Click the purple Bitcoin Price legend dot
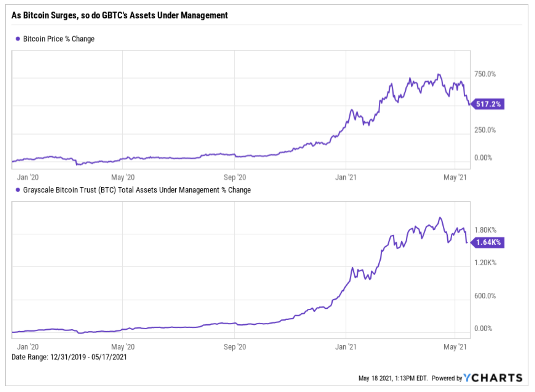The image size is (535, 392). (18, 39)
